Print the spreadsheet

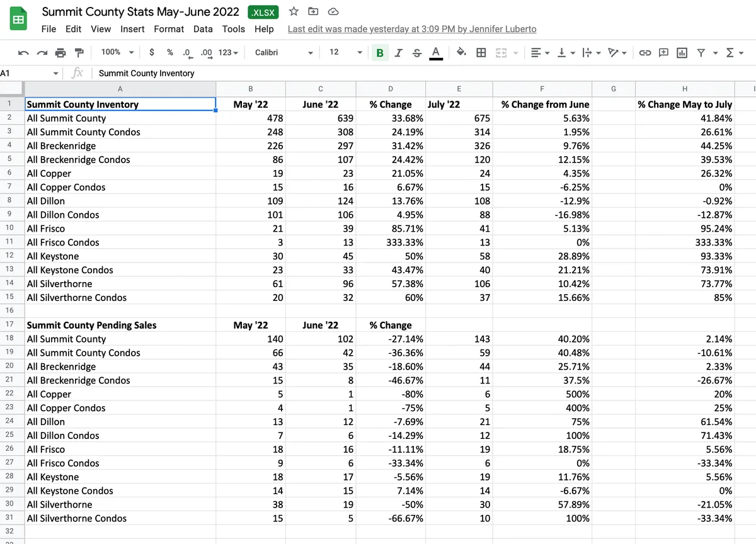[x=60, y=52]
